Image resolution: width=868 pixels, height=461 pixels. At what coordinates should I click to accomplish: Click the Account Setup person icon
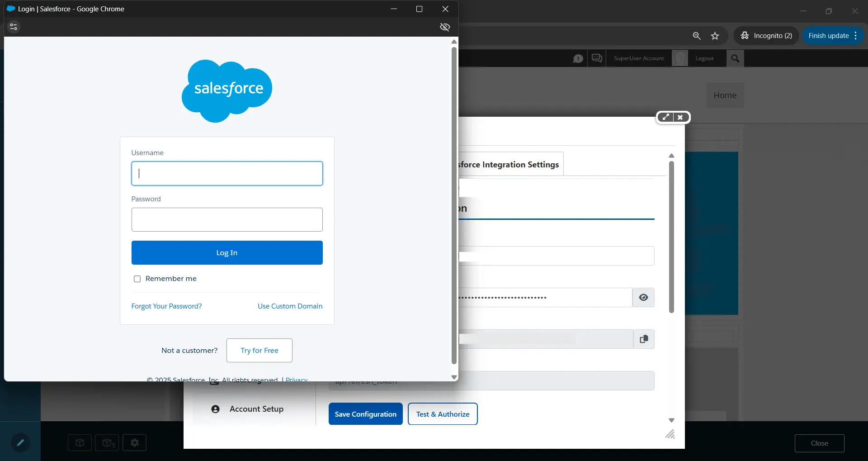pos(216,409)
